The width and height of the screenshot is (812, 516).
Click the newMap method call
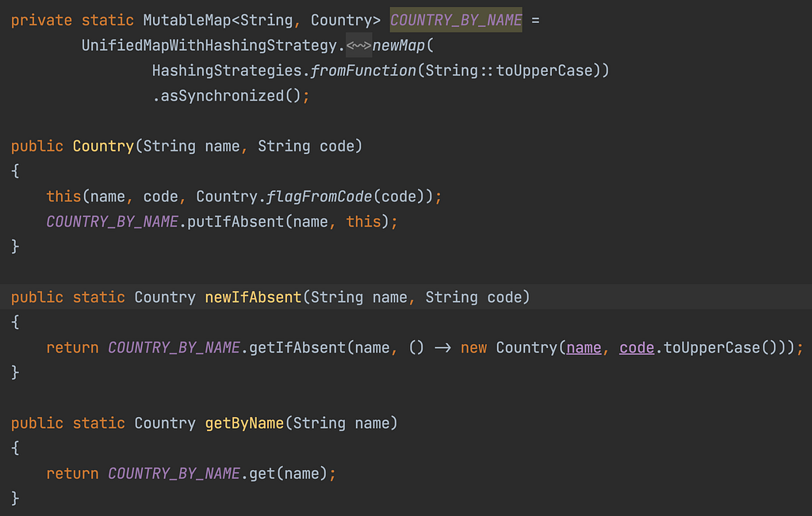click(398, 45)
